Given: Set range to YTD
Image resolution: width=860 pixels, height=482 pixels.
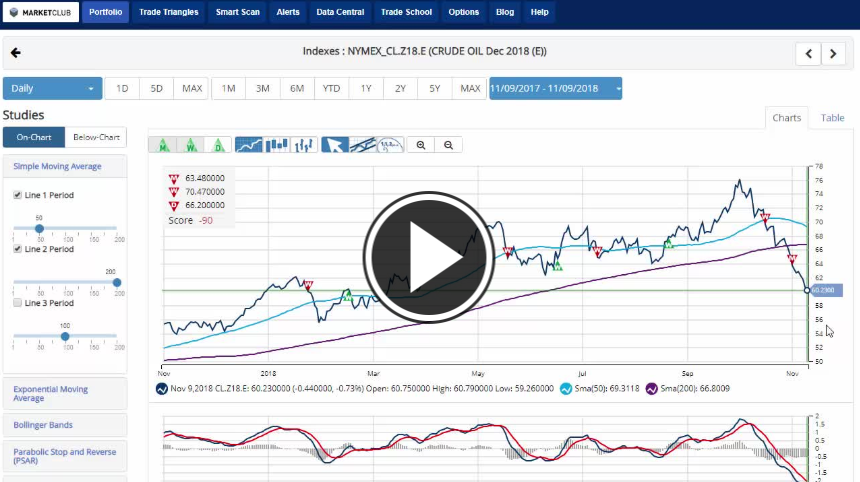Looking at the screenshot, I should (331, 88).
